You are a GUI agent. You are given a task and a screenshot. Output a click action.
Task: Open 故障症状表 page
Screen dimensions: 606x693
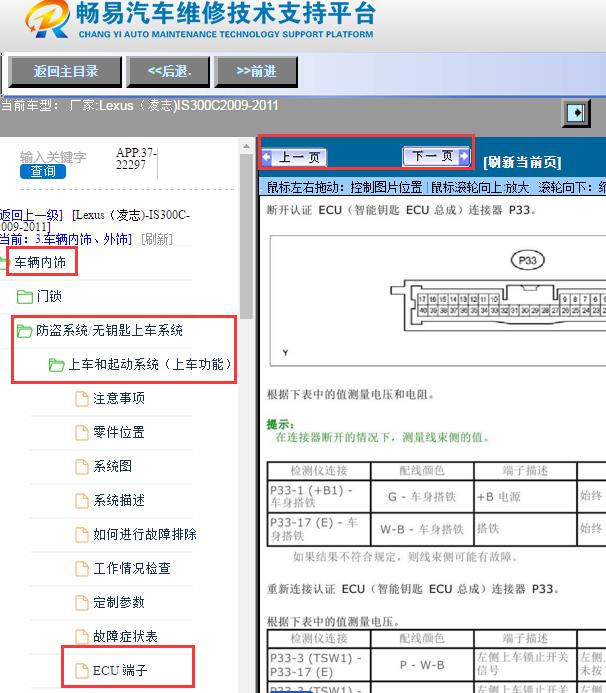click(125, 637)
